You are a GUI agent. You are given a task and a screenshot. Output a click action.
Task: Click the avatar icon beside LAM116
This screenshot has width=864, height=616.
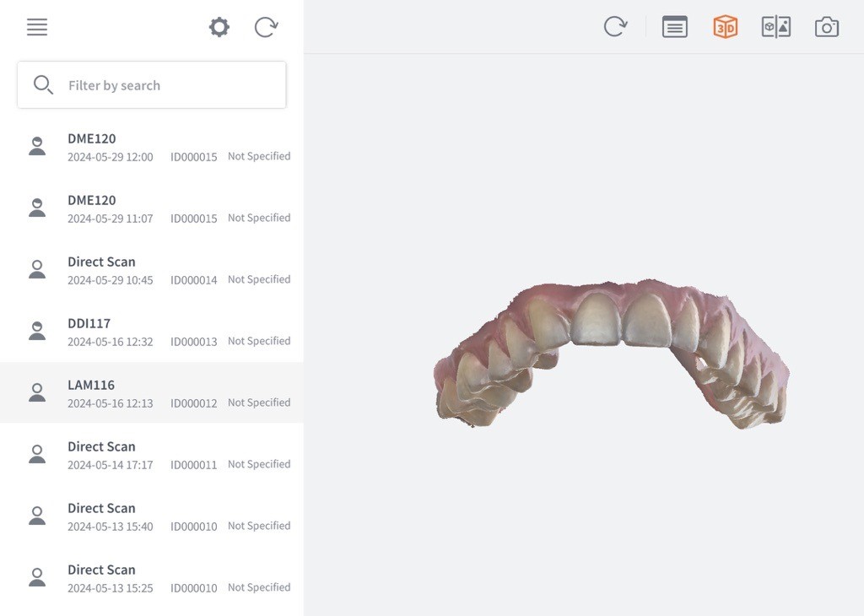tap(37, 392)
